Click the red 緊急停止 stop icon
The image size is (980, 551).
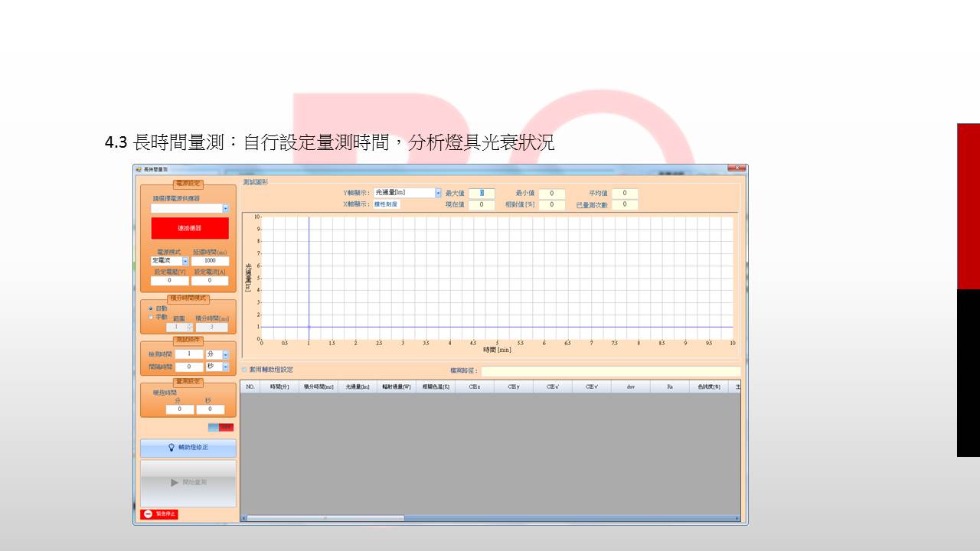pyautogui.click(x=148, y=514)
